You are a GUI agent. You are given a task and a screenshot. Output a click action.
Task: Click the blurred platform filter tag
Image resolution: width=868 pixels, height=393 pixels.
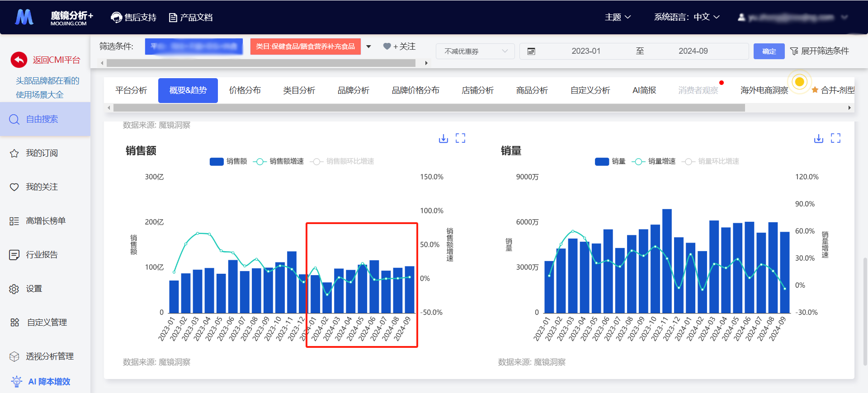[x=194, y=47]
